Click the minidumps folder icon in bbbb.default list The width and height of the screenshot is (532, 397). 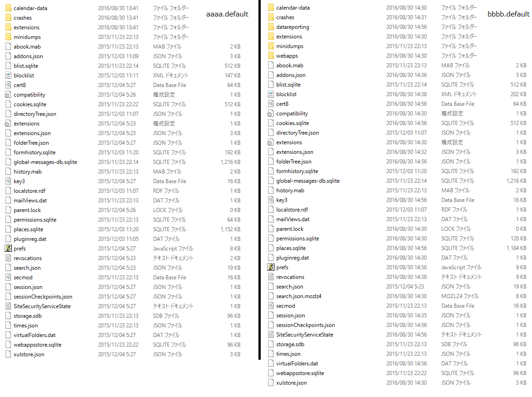[x=270, y=46]
